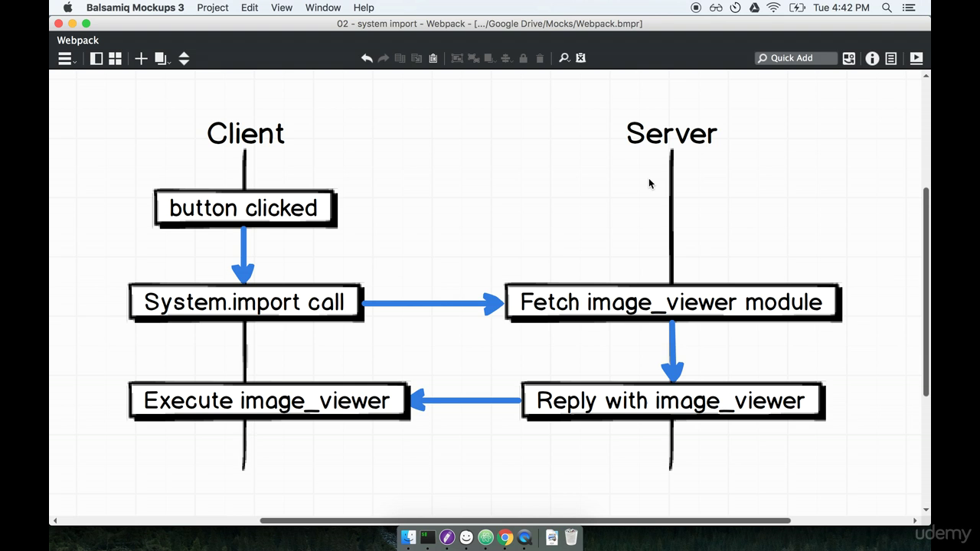The width and height of the screenshot is (980, 551).
Task: Open the mockup reorder up-down chevron
Action: [x=185, y=58]
